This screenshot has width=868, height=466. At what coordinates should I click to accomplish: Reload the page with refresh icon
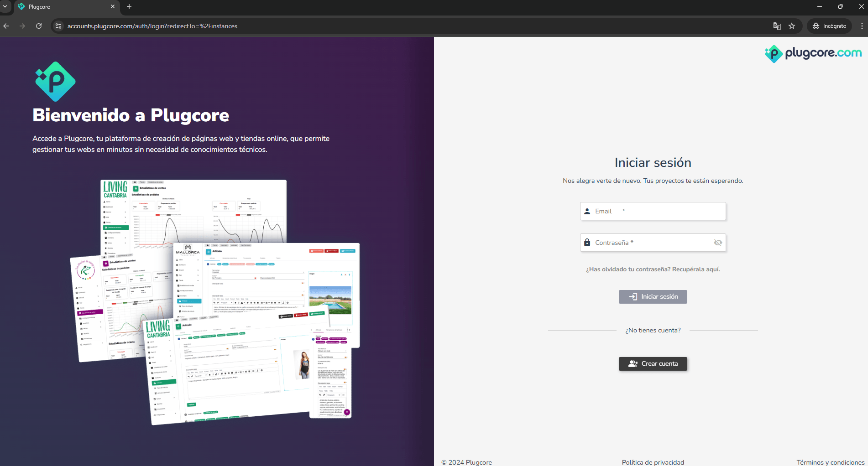(x=39, y=26)
